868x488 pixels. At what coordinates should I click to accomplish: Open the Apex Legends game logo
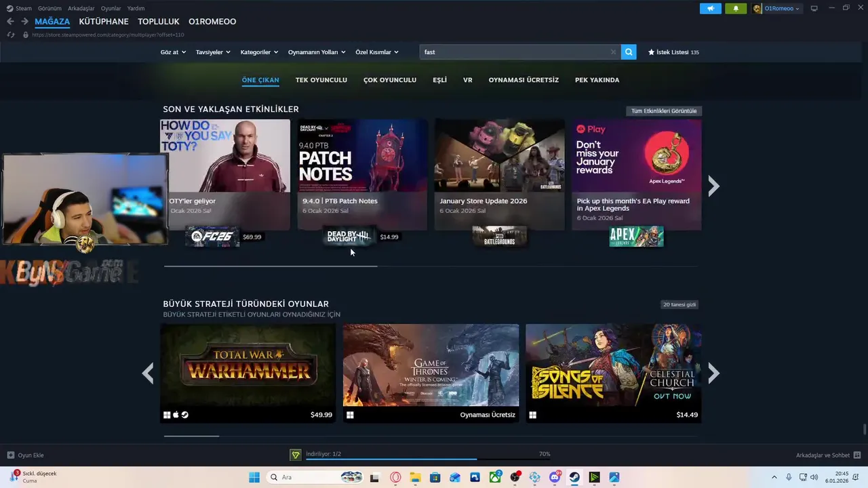(x=636, y=237)
